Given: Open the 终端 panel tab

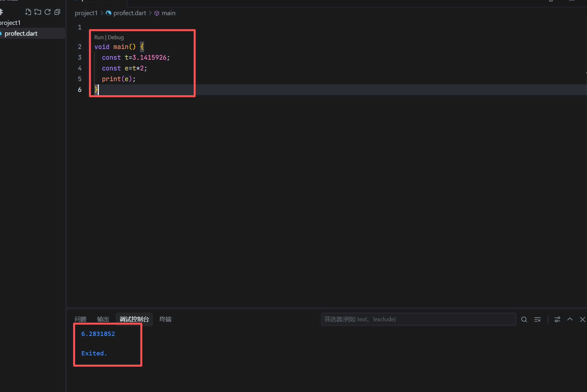Looking at the screenshot, I should point(165,319).
